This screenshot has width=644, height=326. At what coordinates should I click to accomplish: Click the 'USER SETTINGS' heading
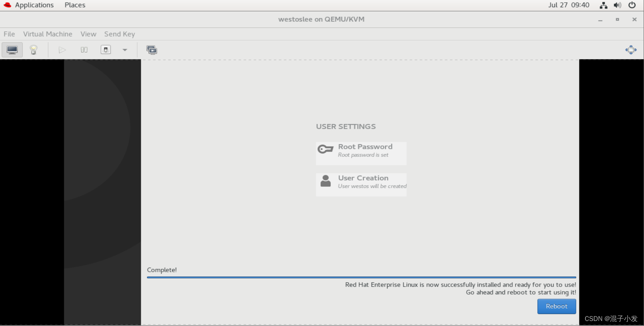(346, 126)
